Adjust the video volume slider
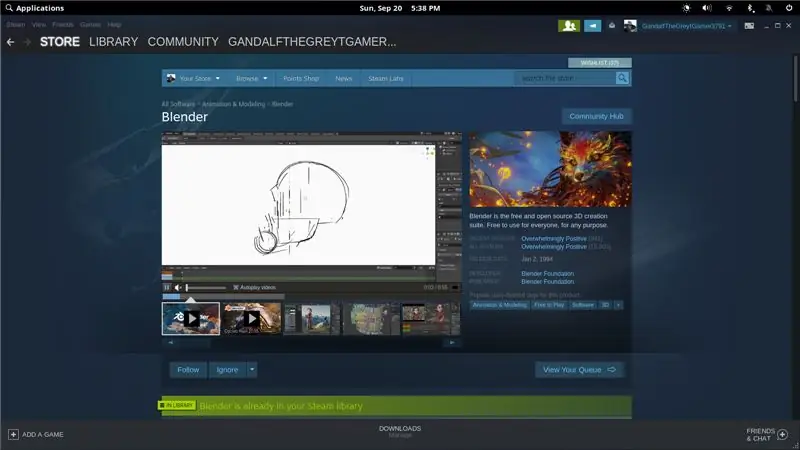The height and width of the screenshot is (450, 800). click(x=206, y=287)
